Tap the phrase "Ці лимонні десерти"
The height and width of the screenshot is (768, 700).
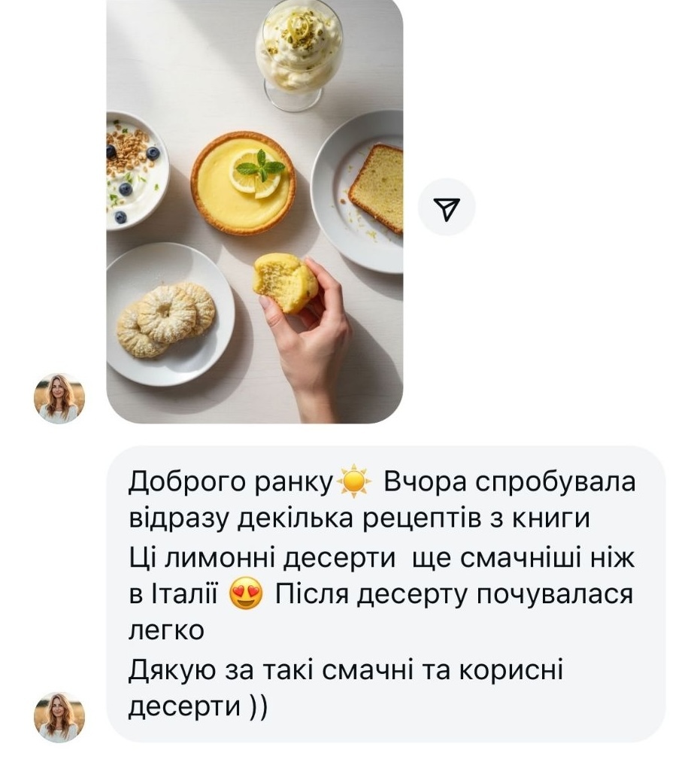tap(262, 558)
